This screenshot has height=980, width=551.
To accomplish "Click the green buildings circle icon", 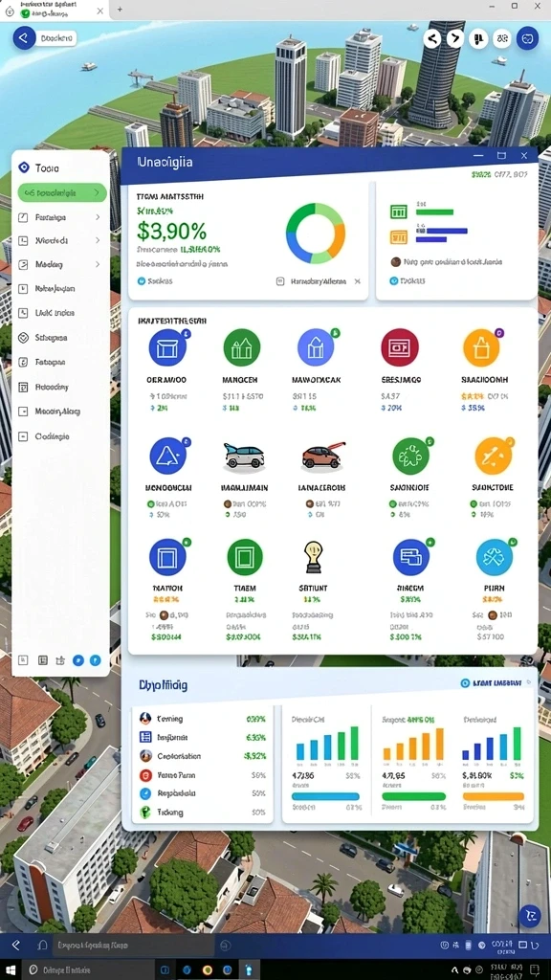I will click(242, 346).
